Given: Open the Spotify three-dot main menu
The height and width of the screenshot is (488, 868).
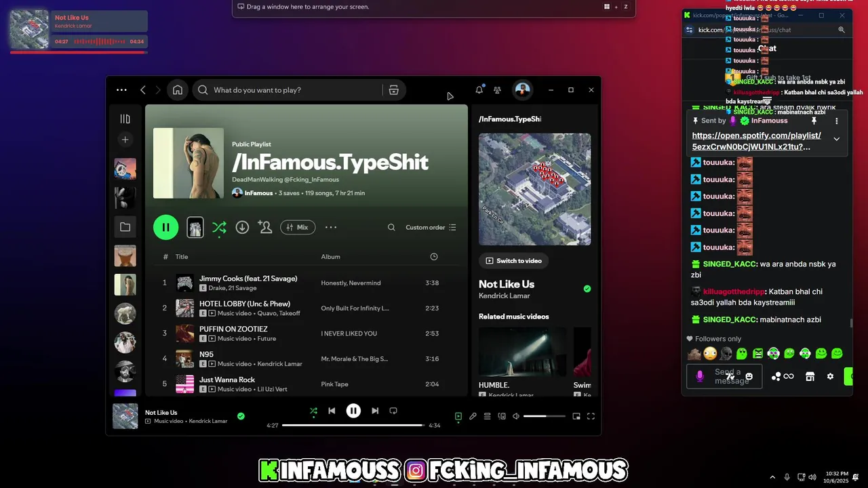Looking at the screenshot, I should (x=121, y=89).
